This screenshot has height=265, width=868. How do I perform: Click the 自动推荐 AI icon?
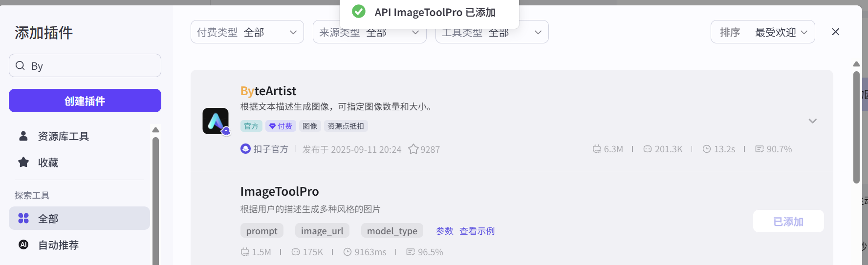[x=23, y=245]
